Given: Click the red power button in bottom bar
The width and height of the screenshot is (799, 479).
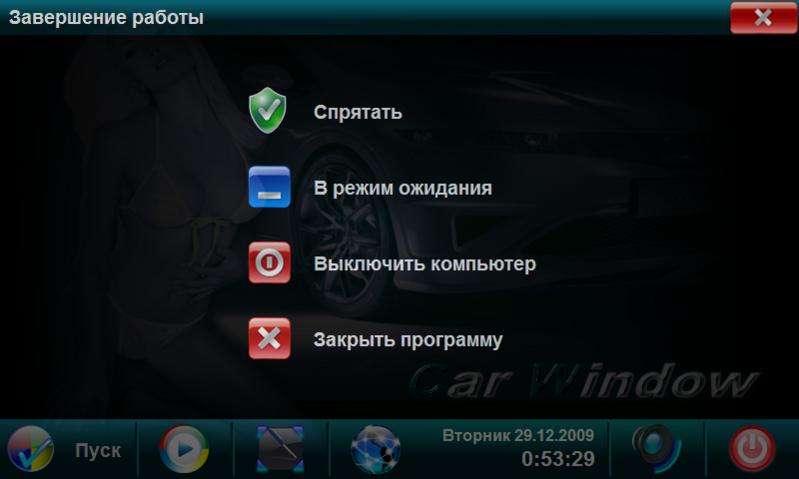Looking at the screenshot, I should (753, 449).
